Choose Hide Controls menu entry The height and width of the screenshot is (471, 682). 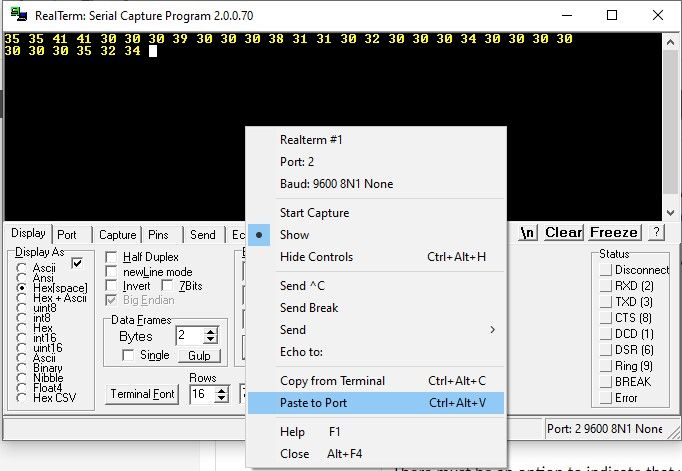tap(376, 257)
